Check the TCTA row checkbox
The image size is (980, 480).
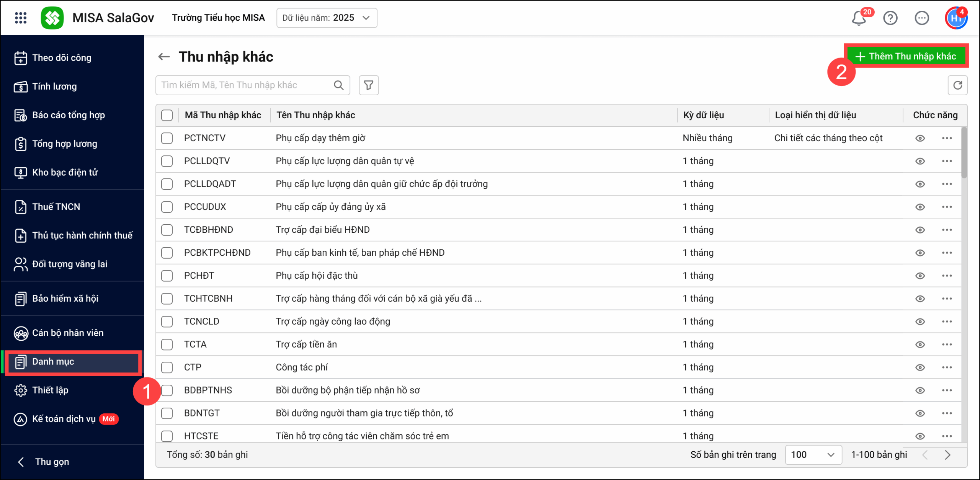[167, 344]
